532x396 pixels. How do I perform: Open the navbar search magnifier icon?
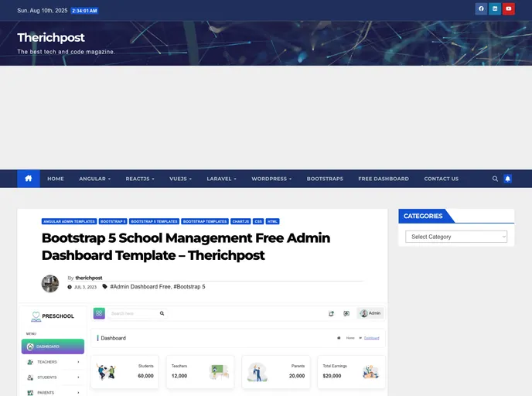(x=495, y=179)
